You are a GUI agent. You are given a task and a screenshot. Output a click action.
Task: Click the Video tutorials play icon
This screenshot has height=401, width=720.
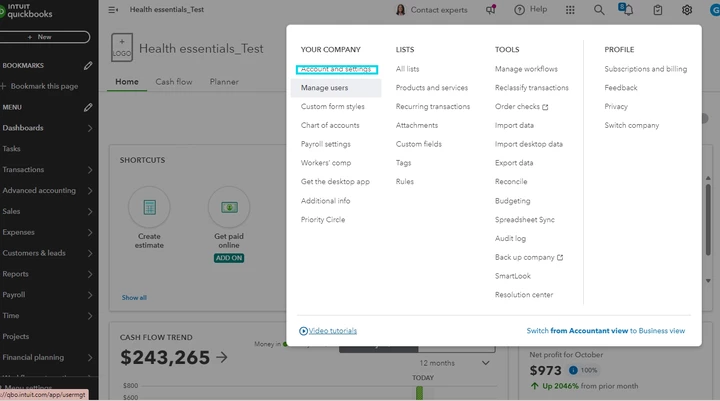[x=303, y=331]
